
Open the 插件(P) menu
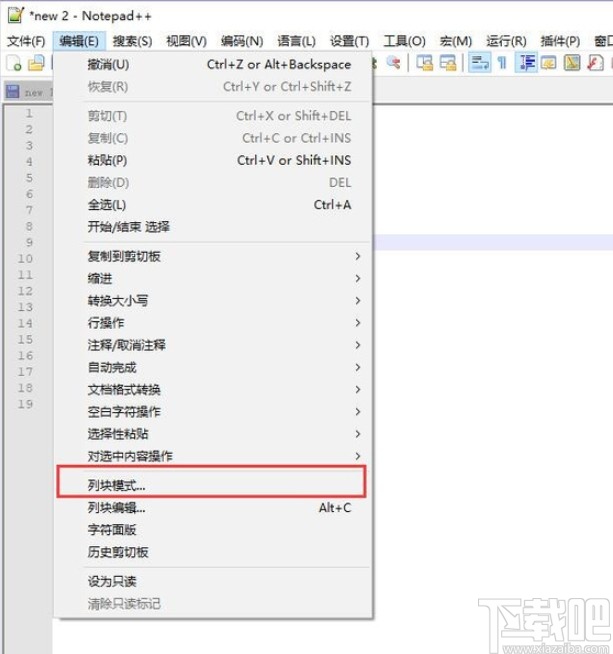[x=560, y=41]
